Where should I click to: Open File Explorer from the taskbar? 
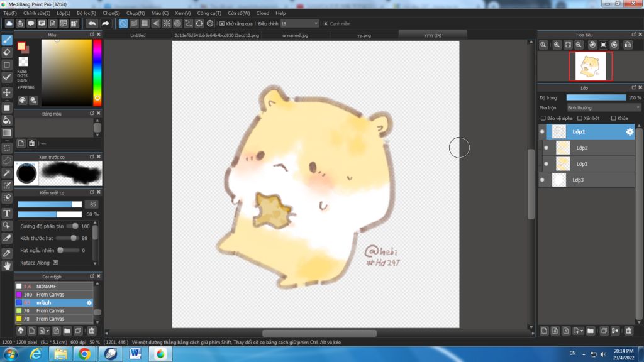pyautogui.click(x=60, y=354)
